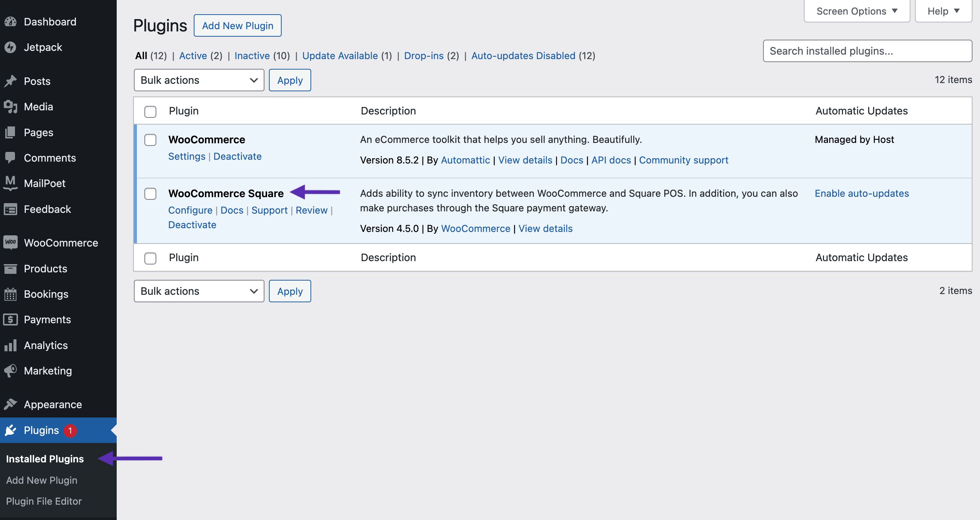This screenshot has width=980, height=520.
Task: Click the WooCommerce Woo sidebar icon
Action: click(x=10, y=242)
